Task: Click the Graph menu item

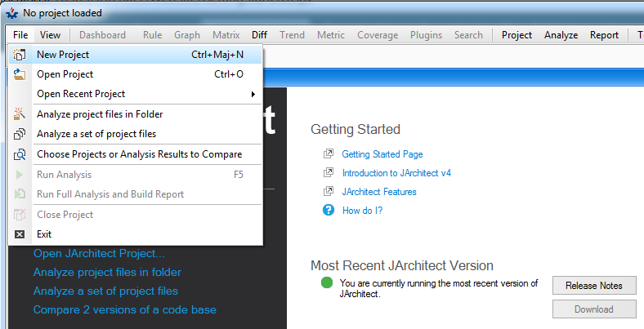Action: point(187,35)
